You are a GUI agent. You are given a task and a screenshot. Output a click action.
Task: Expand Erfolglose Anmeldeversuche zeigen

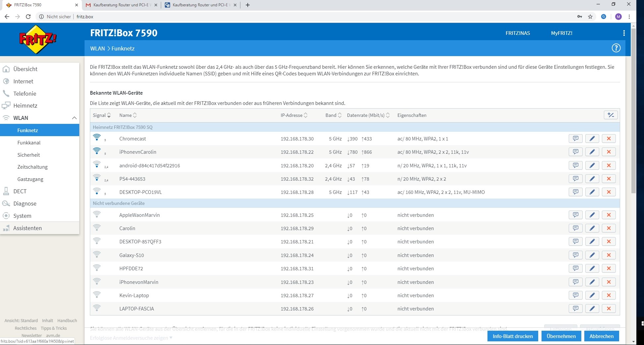pos(131,338)
